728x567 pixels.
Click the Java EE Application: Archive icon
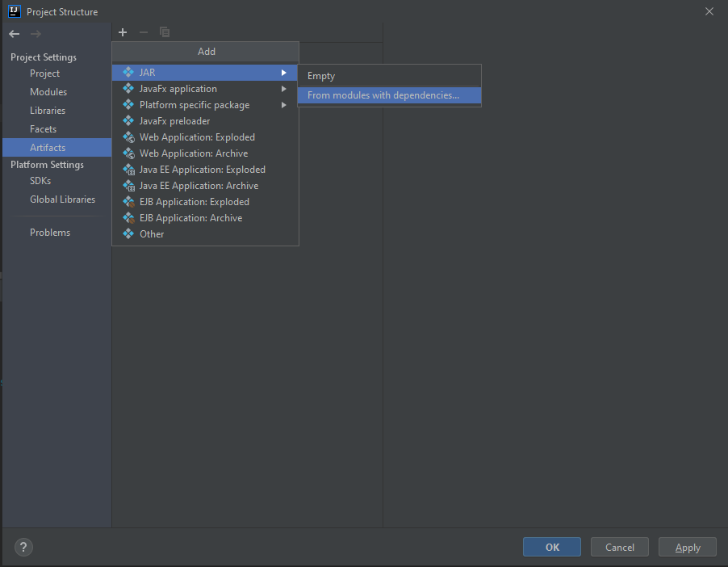coord(128,186)
